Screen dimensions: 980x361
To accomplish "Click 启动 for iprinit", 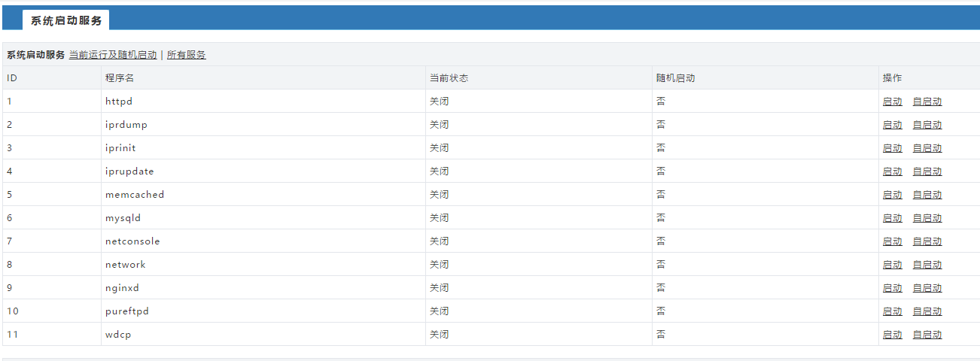I will pos(893,148).
